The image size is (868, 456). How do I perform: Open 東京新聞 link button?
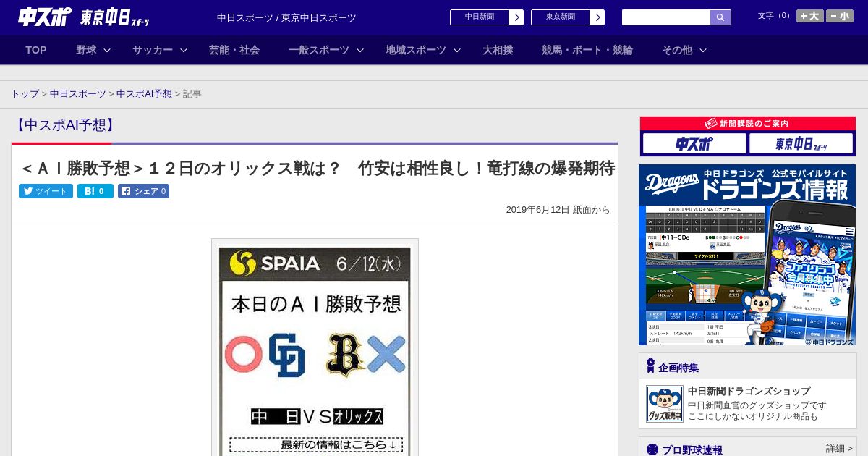click(561, 17)
